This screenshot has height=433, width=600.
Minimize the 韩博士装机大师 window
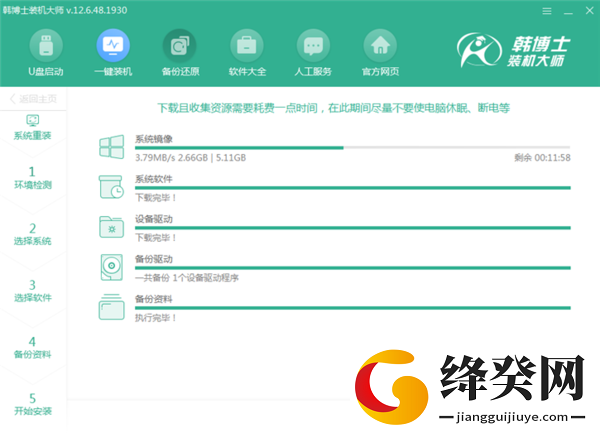(x=568, y=12)
